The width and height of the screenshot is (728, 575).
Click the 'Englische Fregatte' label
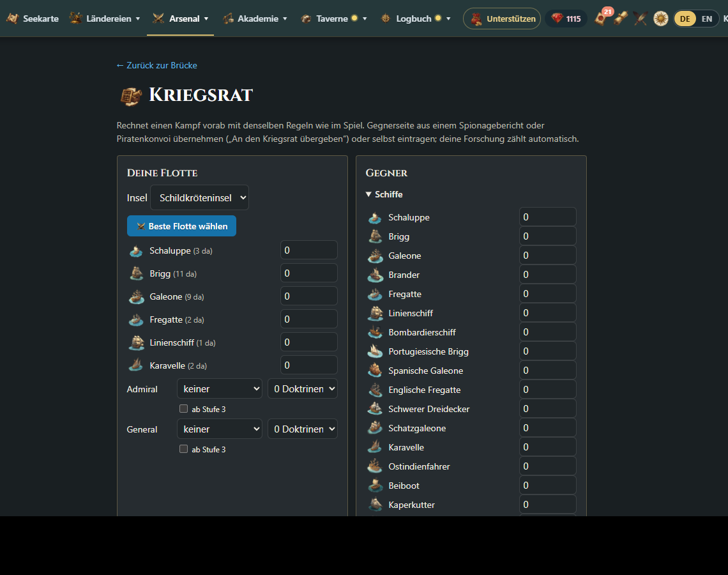[425, 390]
